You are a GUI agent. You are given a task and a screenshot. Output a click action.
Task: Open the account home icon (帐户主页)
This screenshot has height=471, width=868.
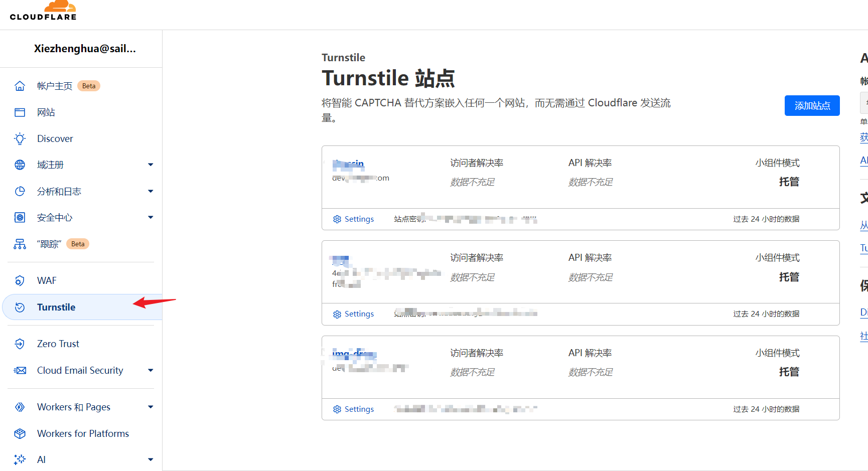coord(20,86)
